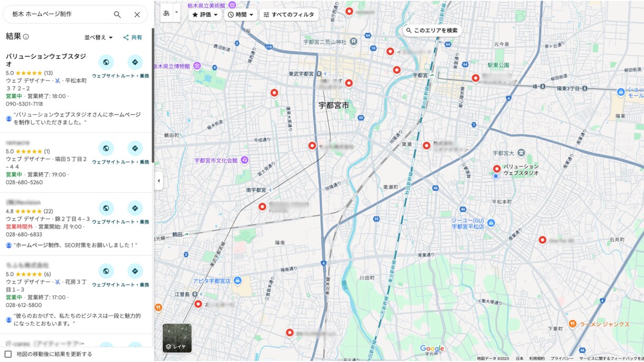Click the results panel vertical scrollbar
Viewport: 644px width, 362px height.
(153, 95)
